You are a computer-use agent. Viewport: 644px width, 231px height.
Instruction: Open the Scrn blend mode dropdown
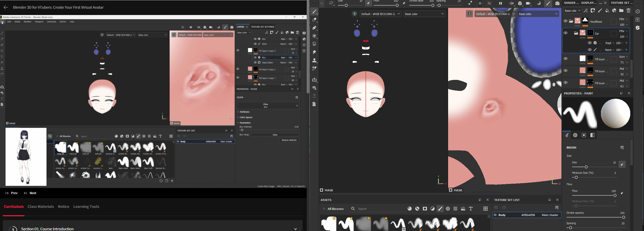(x=623, y=57)
